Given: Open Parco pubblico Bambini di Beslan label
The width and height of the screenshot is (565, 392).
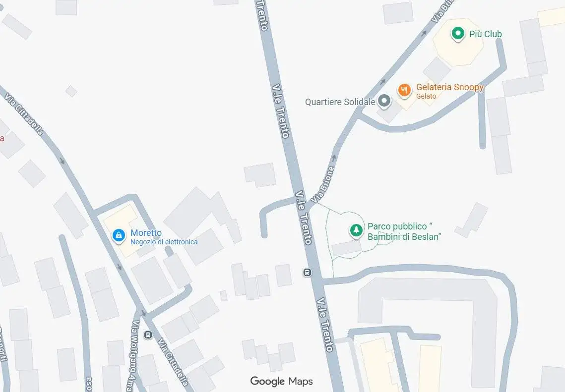Looking at the screenshot, I should [x=404, y=231].
